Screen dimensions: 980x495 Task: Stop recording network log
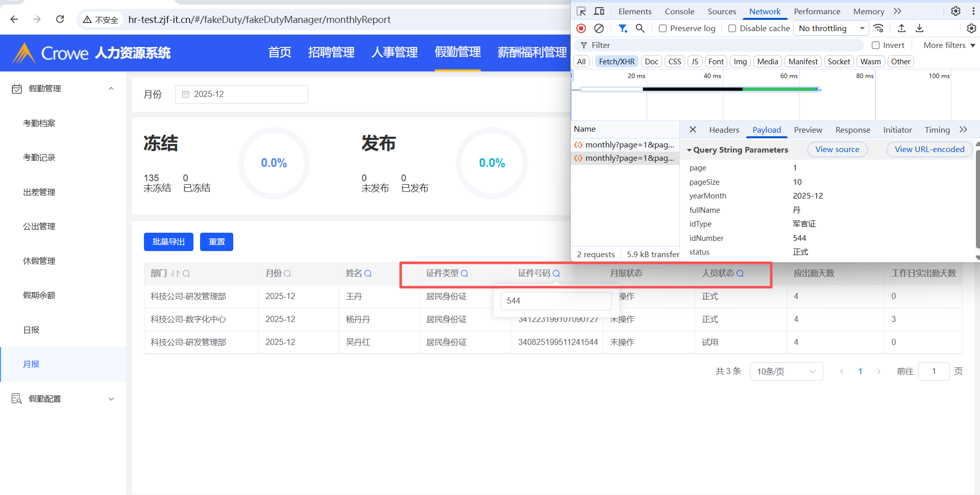(581, 29)
